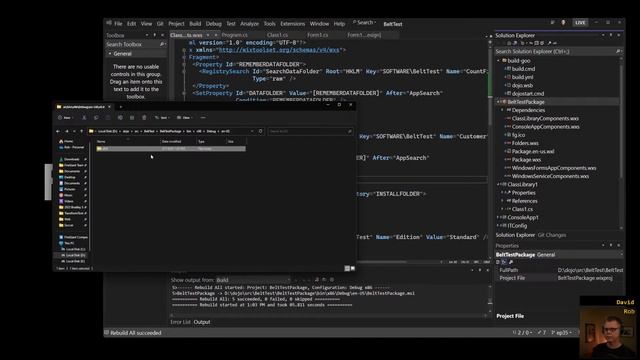Screen dimensions: 640x360
Task: Open the Show output from Build dropdown
Action: 253,280
